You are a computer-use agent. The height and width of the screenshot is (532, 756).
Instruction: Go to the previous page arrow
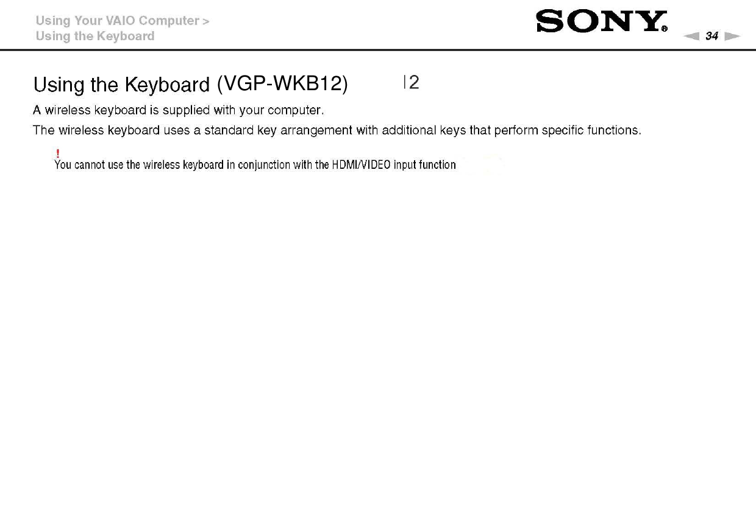[x=692, y=37]
